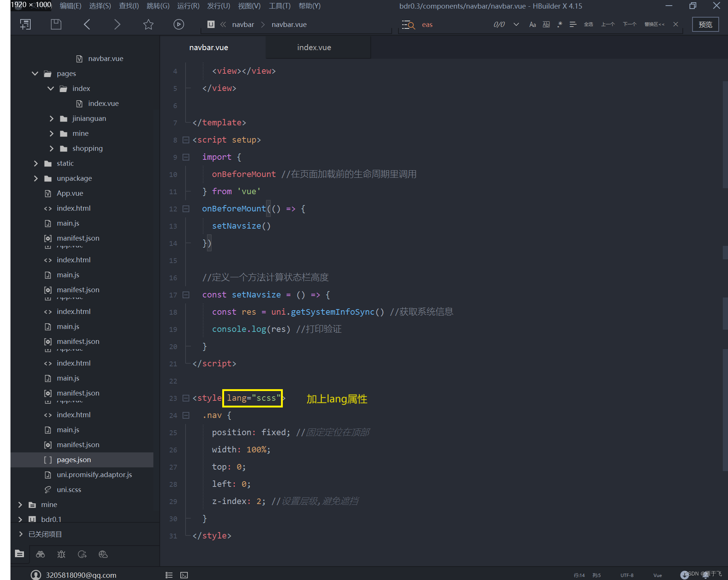The height and width of the screenshot is (580, 728).
Task: Click the new file toolbar icon
Action: [25, 25]
